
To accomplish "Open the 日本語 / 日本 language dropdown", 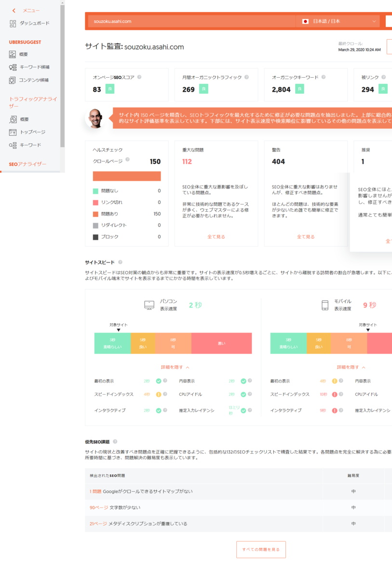I will tap(338, 21).
